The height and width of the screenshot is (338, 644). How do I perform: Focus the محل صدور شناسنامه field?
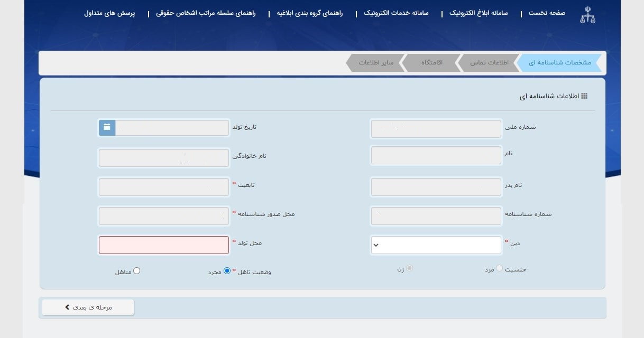164,216
